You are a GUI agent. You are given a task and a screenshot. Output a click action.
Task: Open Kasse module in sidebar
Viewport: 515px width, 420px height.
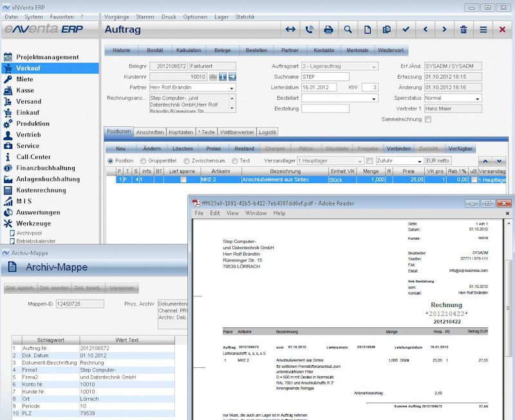[25, 90]
